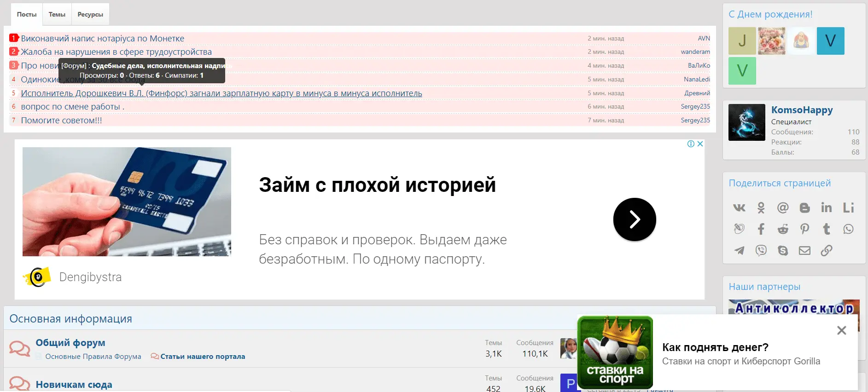Click the '2 мин. назад' time in AVN's row
Screen dimensions: 868x392
coord(606,39)
